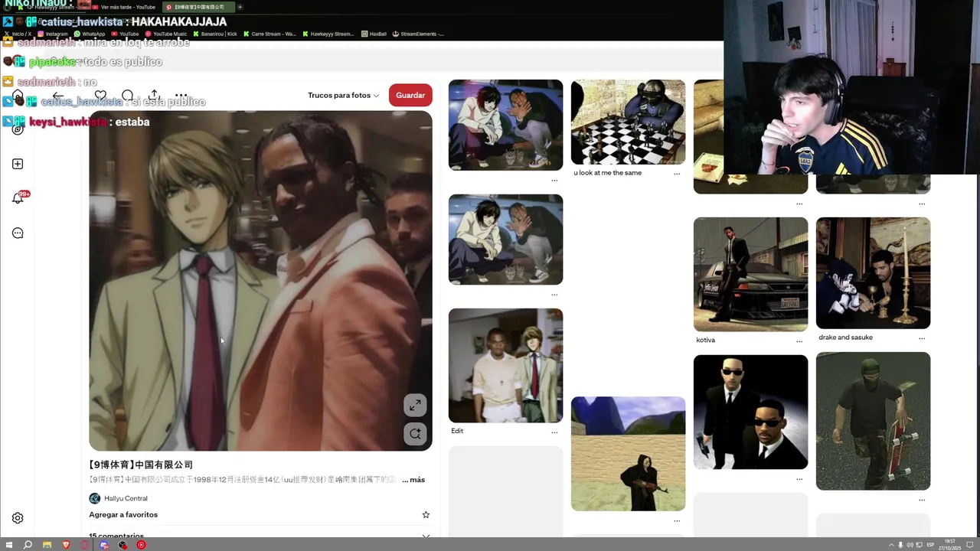Open three-dot options for the Edit pin
Viewport: 980px width, 551px height.
(x=554, y=432)
